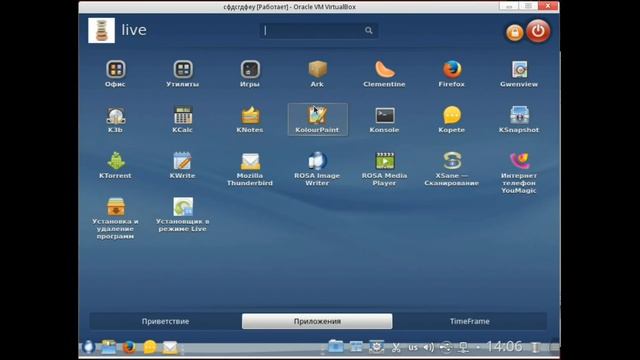Open YouMagic internet phone
The height and width of the screenshot is (360, 640).
tap(519, 173)
